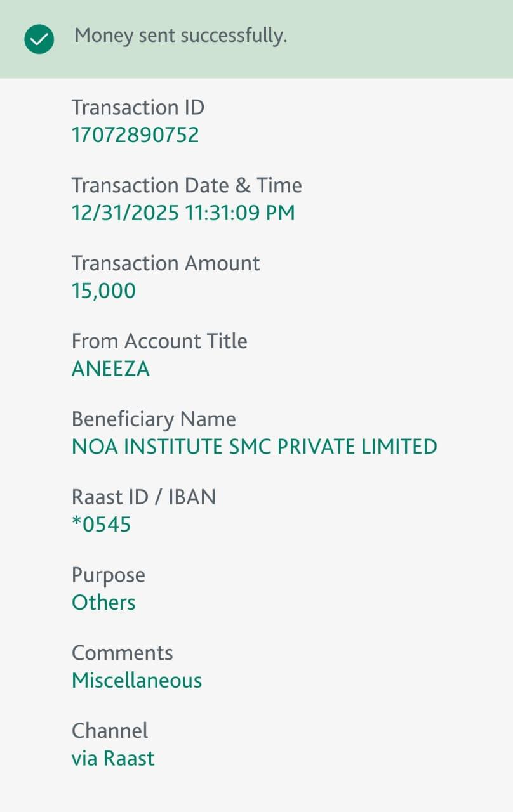This screenshot has height=812, width=513.
Task: Tap beneficiary NOA INSTITUTE SMC PRIVATE LIMITED
Action: pos(254,447)
